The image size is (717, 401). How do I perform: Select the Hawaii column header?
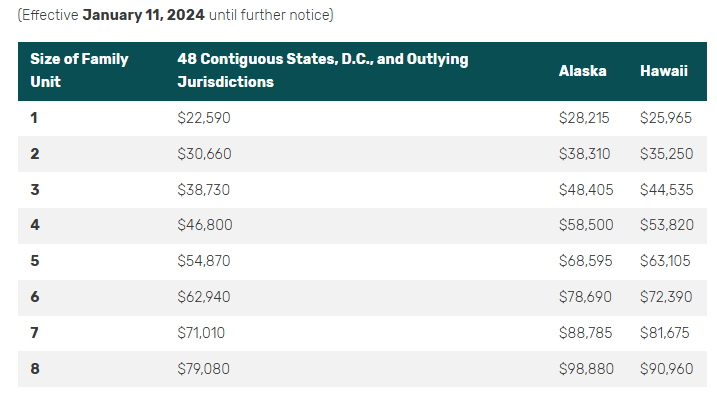pos(662,71)
